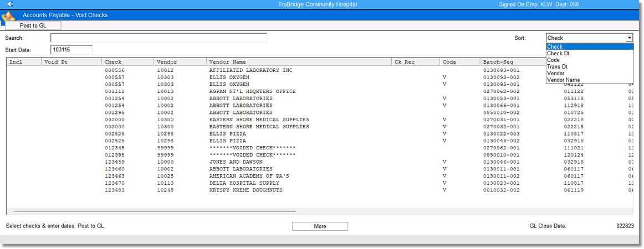Screen dimensions: 644x249
Task: Click into the Search input field
Action: [159, 38]
